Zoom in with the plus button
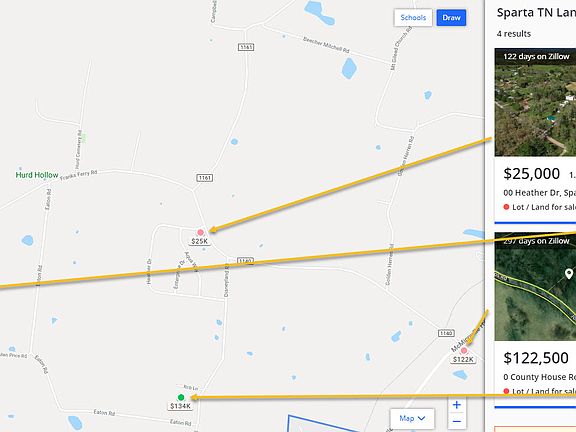The height and width of the screenshot is (432, 576). (x=457, y=405)
